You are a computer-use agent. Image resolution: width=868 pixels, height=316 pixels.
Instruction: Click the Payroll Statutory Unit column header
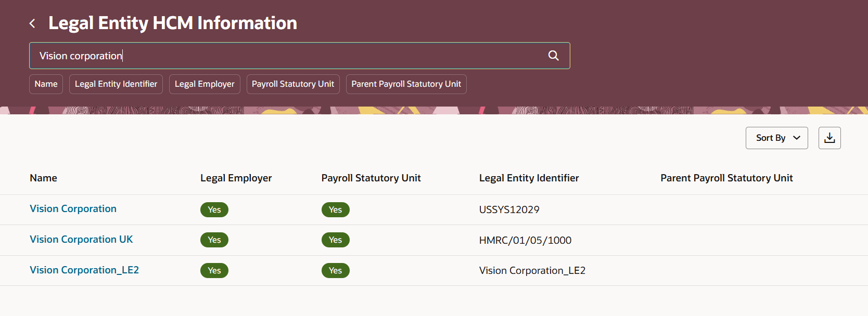click(x=371, y=178)
